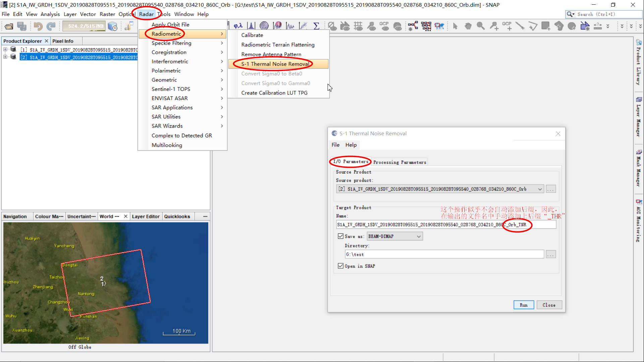Select S-1 Thermal Noise Removal option
Screen dimensions: 644x362
[275, 64]
